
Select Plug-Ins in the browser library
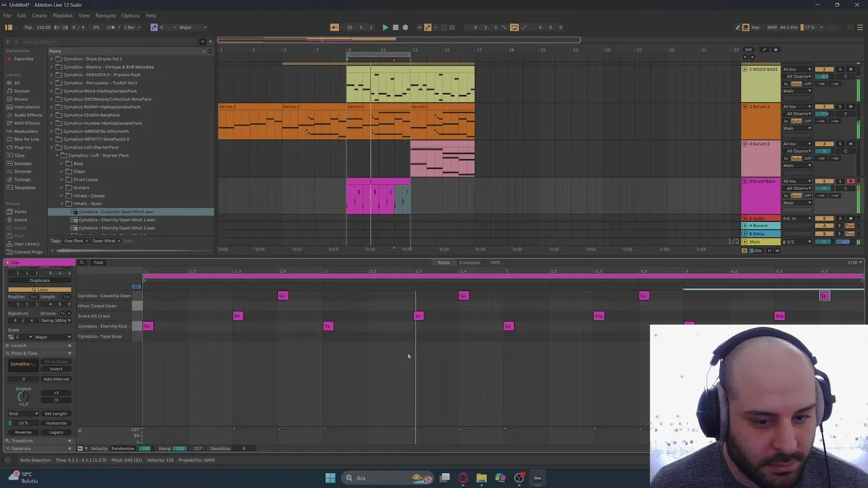pyautogui.click(x=22, y=147)
